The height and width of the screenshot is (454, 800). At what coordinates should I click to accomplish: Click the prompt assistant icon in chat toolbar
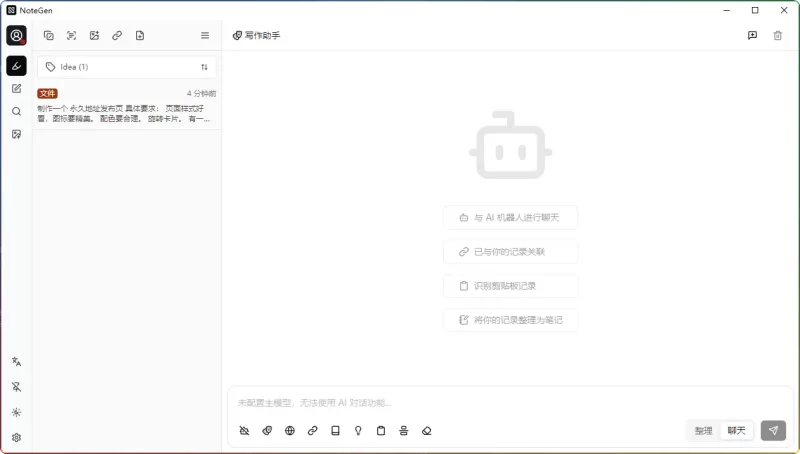[267, 431]
